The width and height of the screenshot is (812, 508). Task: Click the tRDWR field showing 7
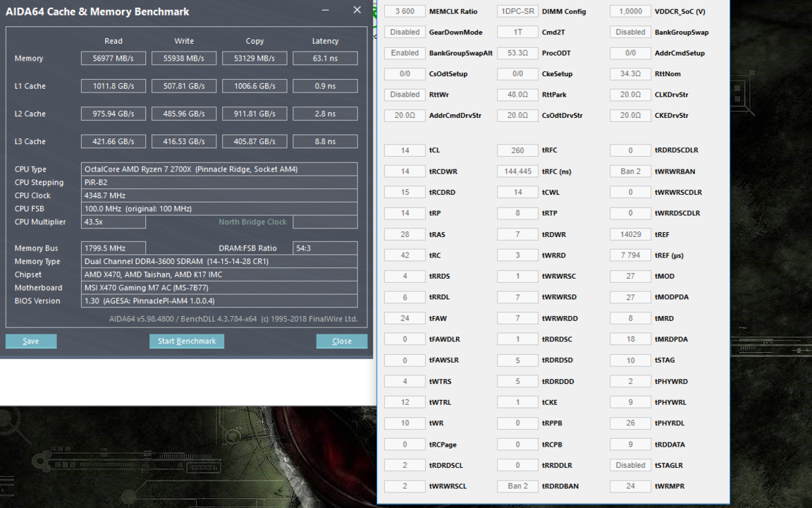518,234
